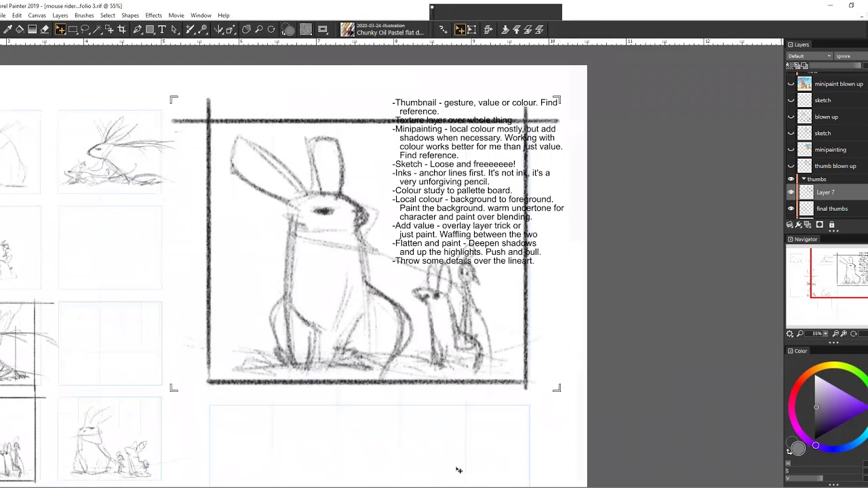Close the Color panel tab
The image size is (868, 488).
[x=790, y=351]
